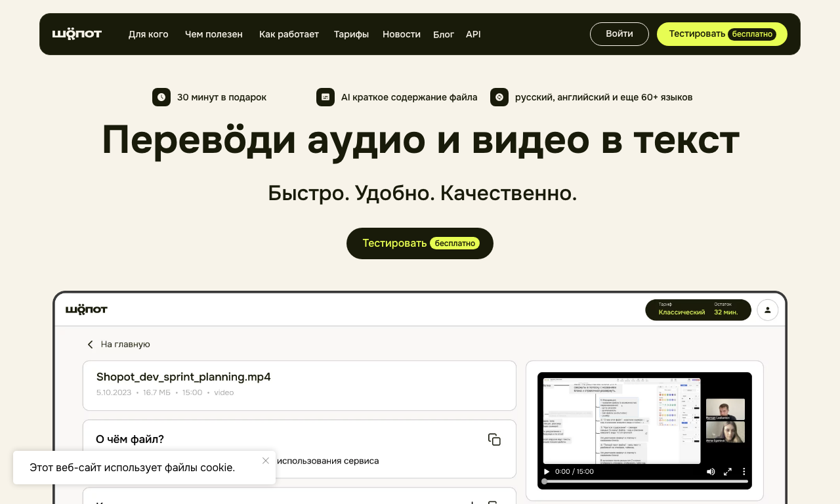The height and width of the screenshot is (504, 840).
Task: Open the Блог link
Action: pos(444,34)
